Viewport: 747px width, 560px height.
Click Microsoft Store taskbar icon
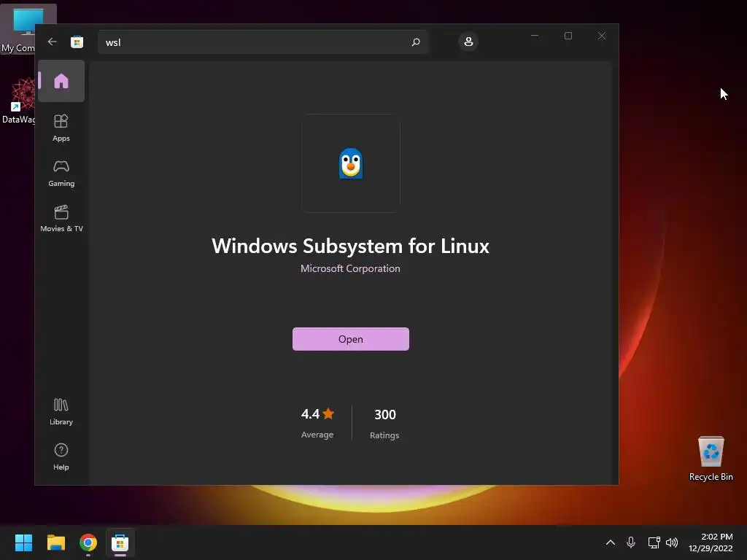coord(120,542)
